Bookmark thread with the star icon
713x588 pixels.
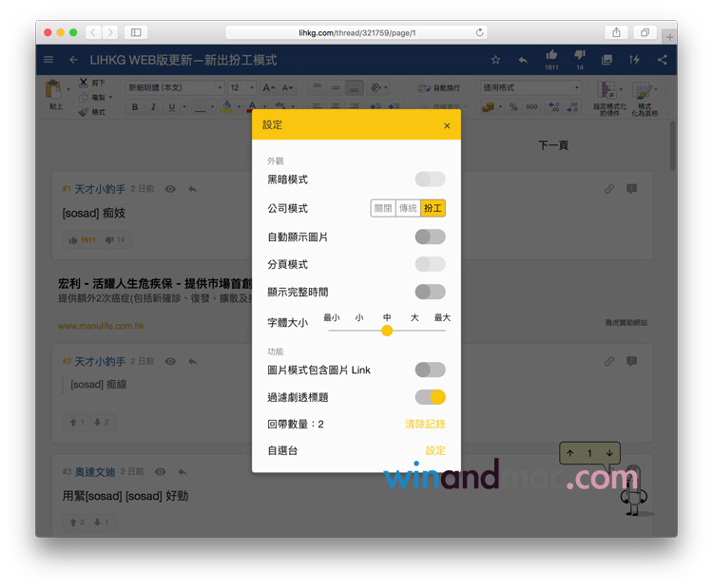495,60
